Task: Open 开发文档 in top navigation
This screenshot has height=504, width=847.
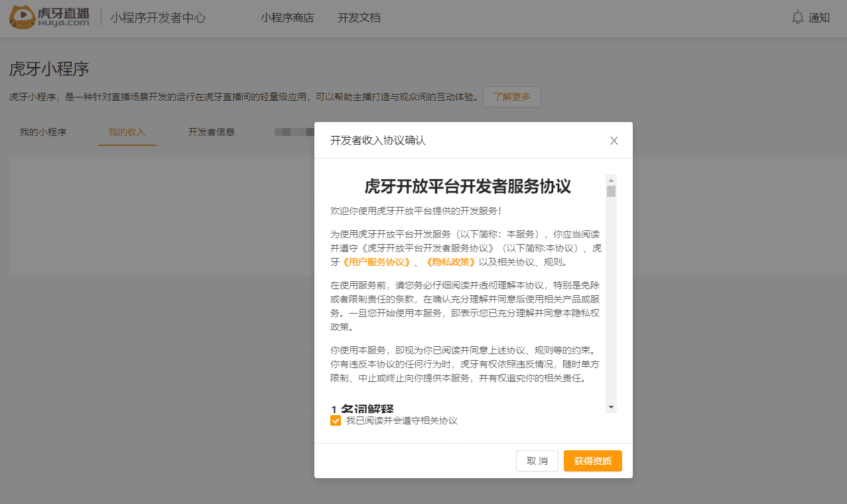Action: click(359, 18)
